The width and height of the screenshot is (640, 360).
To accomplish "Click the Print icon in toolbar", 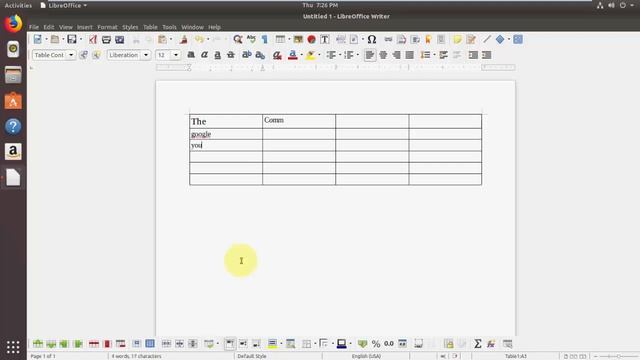I will tap(106, 40).
